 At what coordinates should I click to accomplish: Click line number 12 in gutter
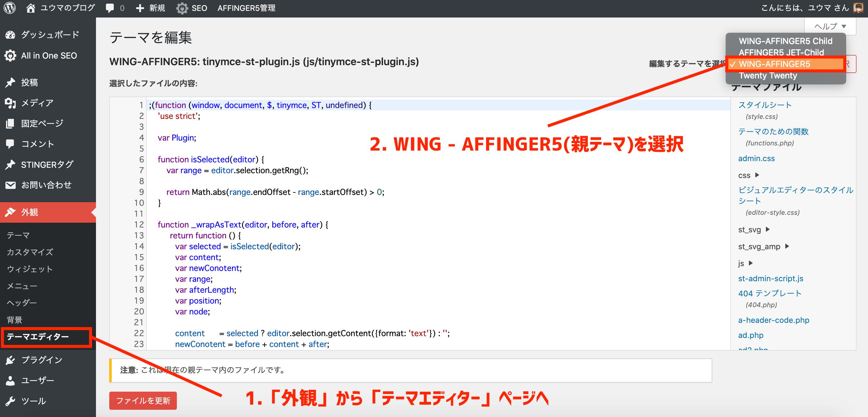[x=139, y=225]
